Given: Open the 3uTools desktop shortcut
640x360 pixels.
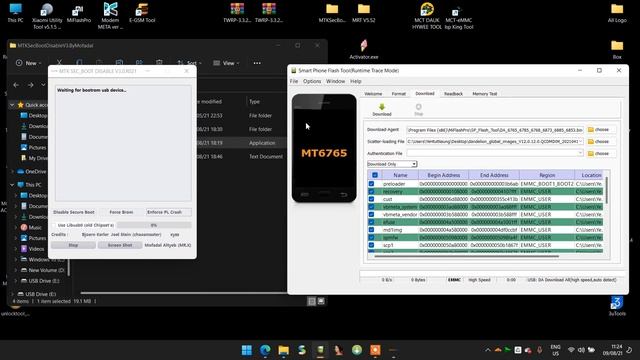Looking at the screenshot, I should pyautogui.click(x=617, y=306).
